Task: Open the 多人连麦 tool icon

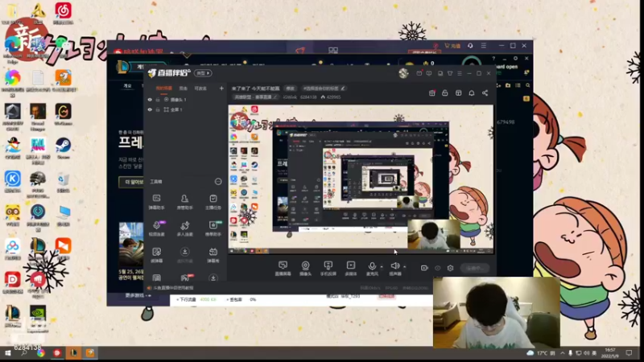Action: (x=185, y=228)
